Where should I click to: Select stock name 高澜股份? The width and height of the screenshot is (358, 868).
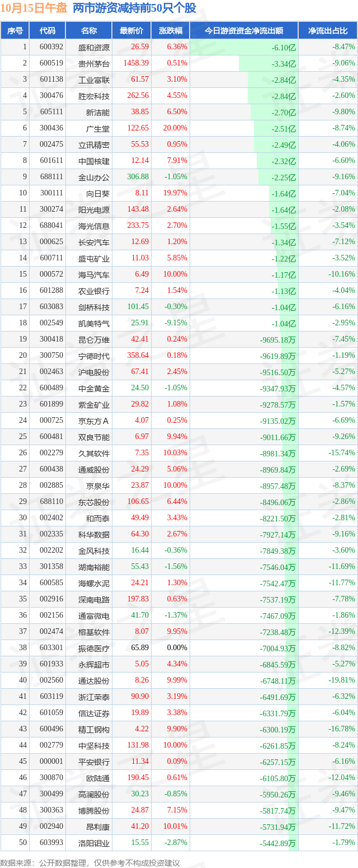(94, 794)
